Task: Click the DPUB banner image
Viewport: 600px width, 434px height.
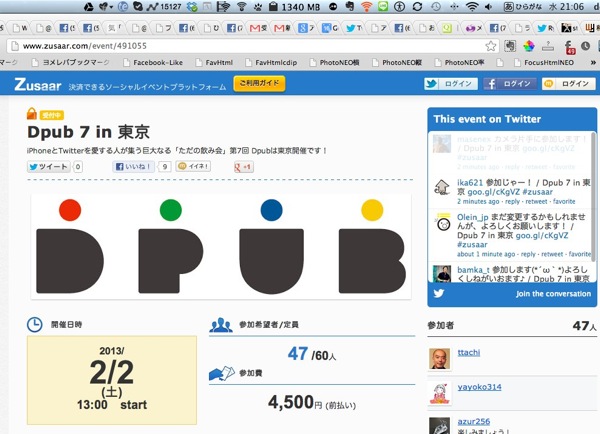Action: tap(221, 246)
